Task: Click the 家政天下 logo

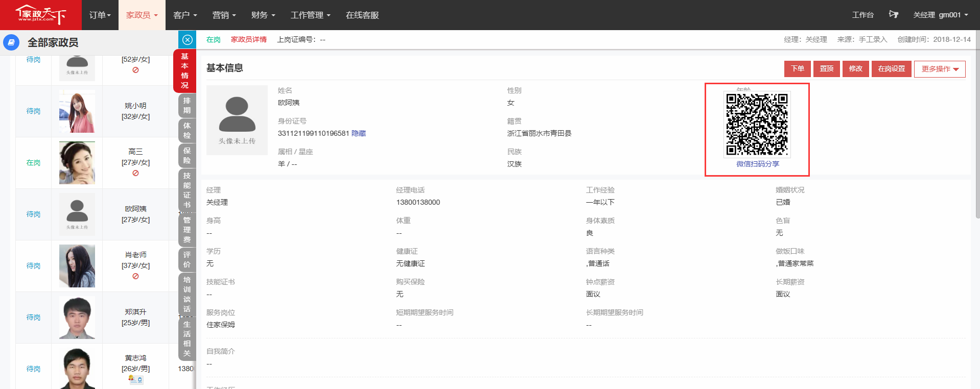Action: [40, 15]
